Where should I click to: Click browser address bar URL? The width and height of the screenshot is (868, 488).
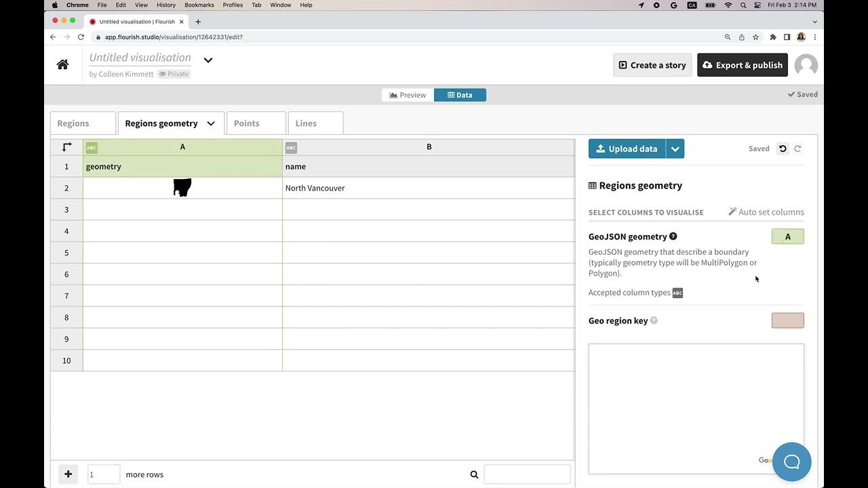(174, 37)
